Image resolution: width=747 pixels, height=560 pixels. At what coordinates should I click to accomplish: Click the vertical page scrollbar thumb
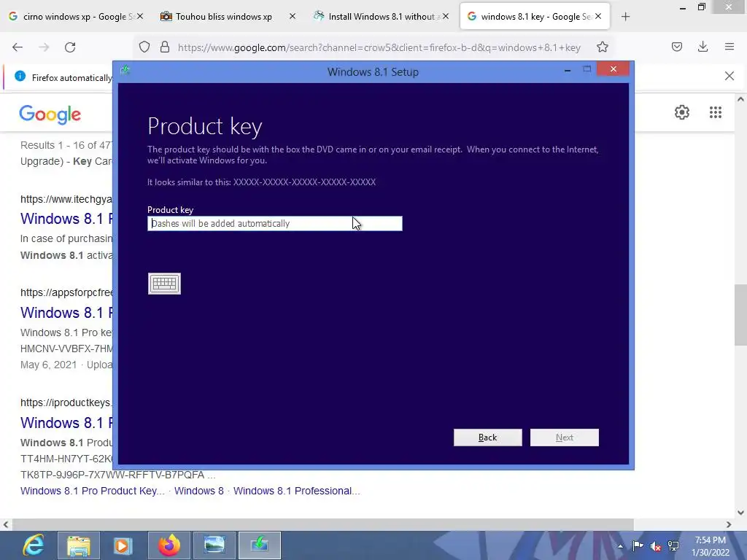click(740, 315)
